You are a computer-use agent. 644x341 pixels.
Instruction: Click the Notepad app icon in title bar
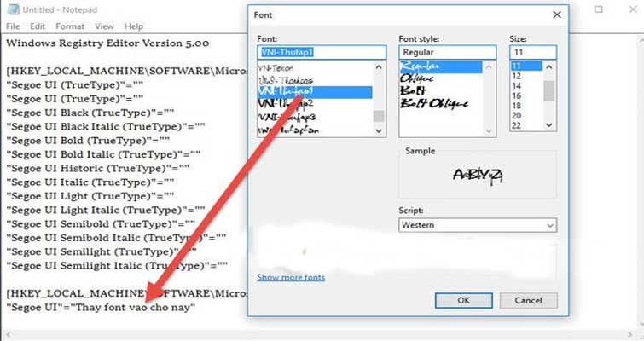coord(13,9)
